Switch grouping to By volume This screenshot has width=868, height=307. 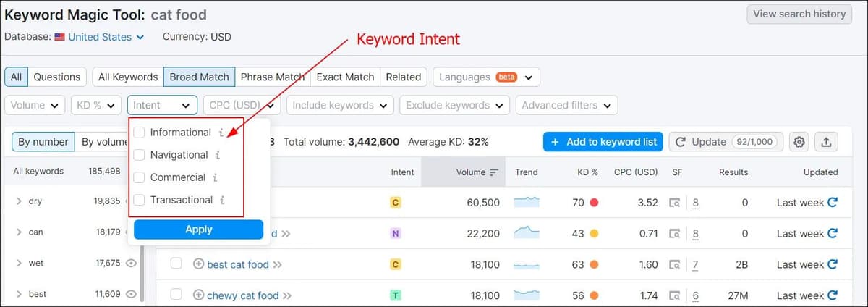(x=104, y=142)
